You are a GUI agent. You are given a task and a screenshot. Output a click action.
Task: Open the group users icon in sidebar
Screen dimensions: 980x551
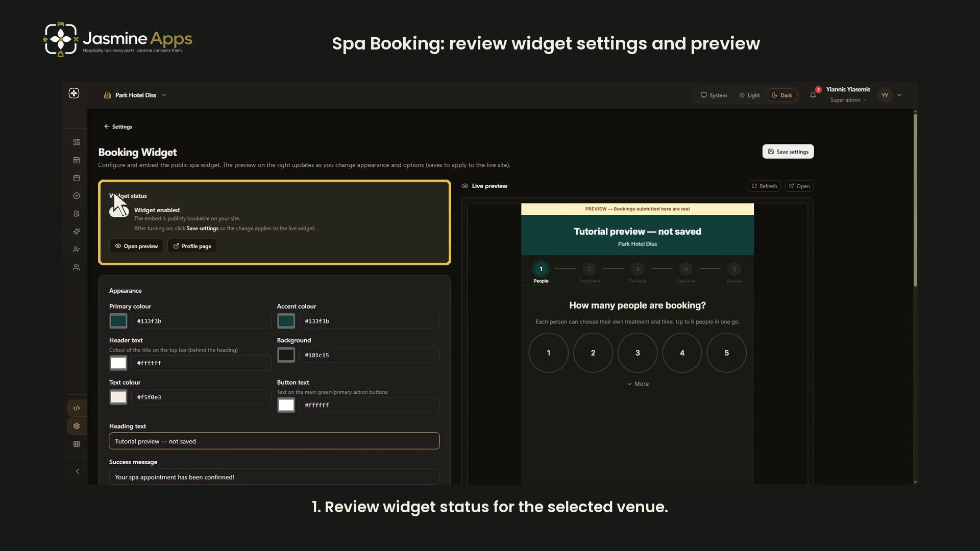pyautogui.click(x=77, y=267)
